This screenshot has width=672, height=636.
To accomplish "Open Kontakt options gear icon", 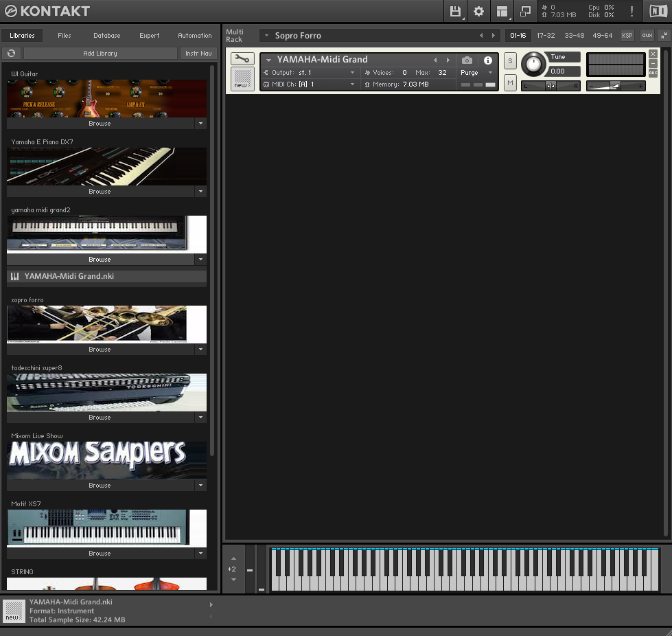I will pyautogui.click(x=478, y=11).
